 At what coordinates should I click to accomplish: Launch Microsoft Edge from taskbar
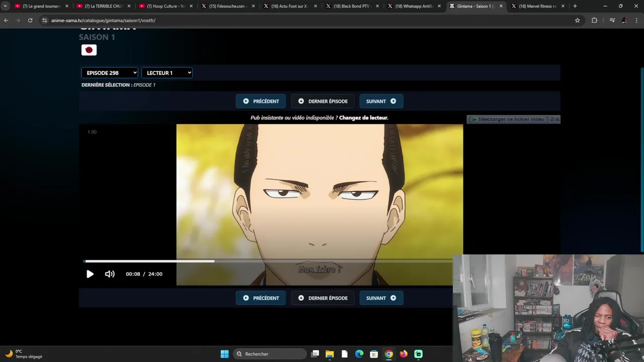tap(359, 354)
